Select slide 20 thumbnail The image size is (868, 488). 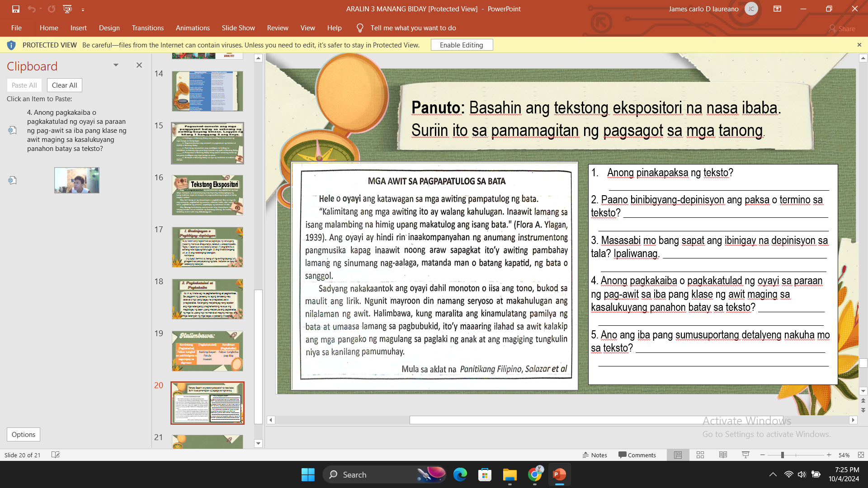(208, 403)
